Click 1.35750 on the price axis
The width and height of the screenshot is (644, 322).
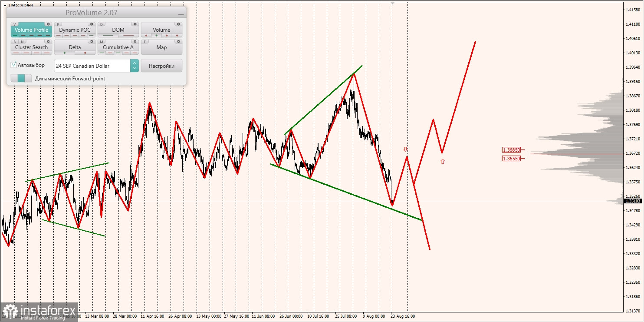tap(633, 182)
